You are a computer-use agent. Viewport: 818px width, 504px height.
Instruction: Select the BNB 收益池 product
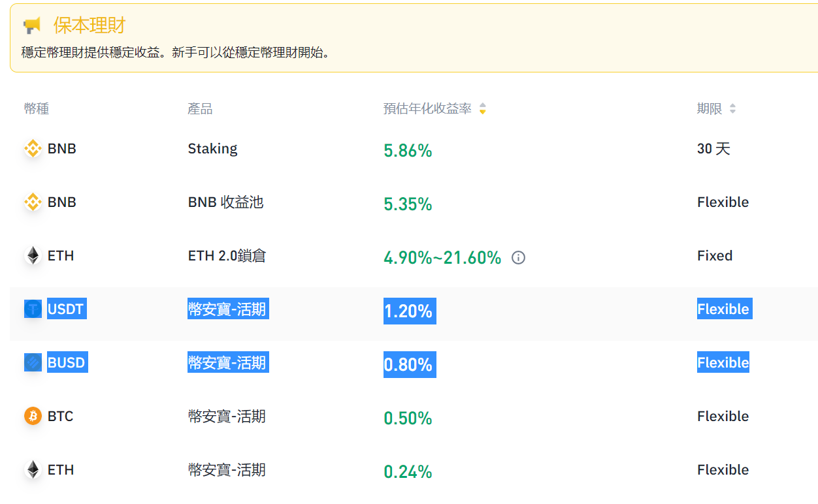225,202
